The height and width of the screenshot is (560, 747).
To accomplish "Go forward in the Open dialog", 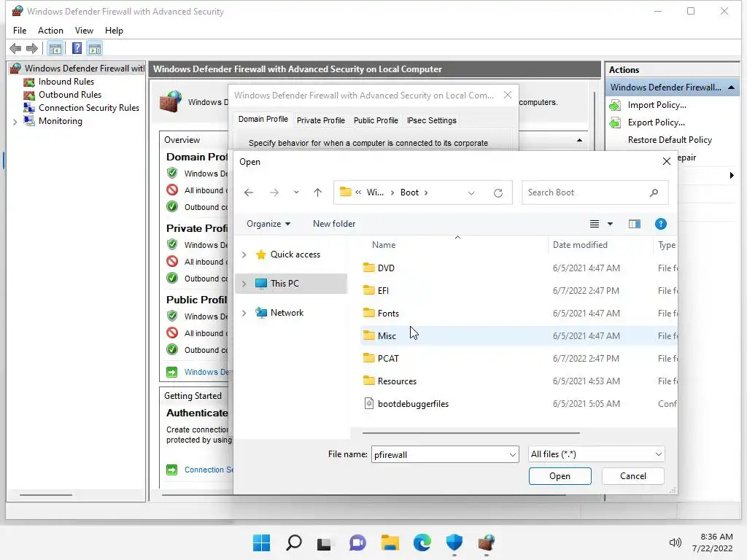I will tap(274, 192).
